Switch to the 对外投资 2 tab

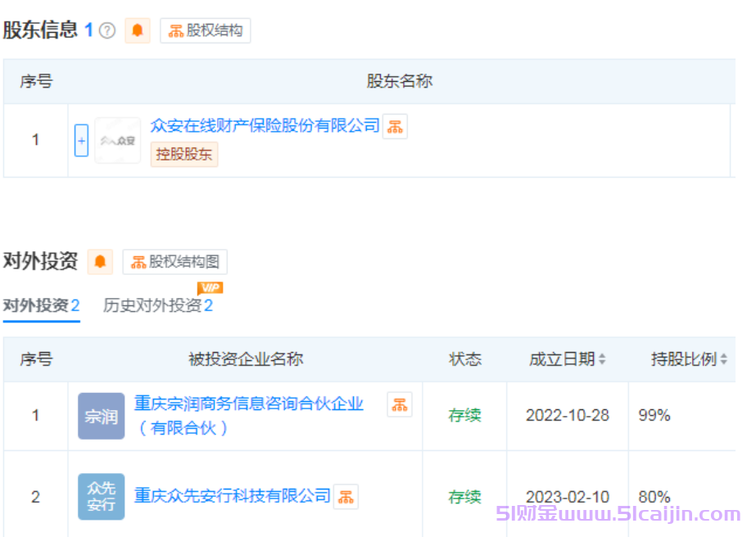pos(42,305)
